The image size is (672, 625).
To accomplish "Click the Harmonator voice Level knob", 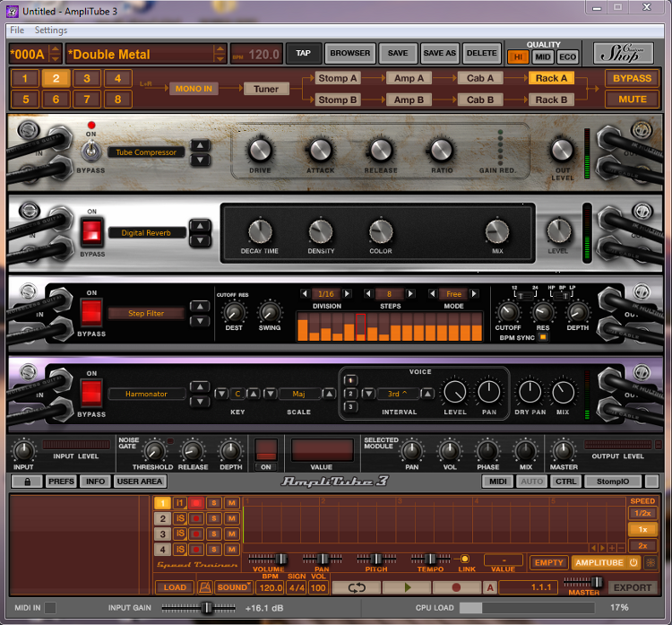I will coord(454,392).
